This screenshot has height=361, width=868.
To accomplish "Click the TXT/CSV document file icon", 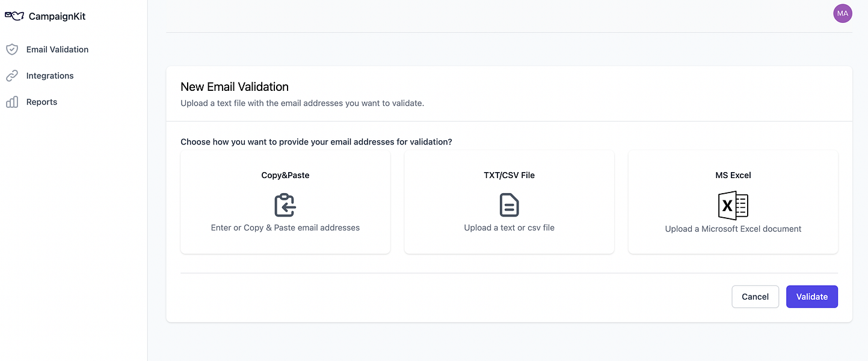I will coord(509,205).
